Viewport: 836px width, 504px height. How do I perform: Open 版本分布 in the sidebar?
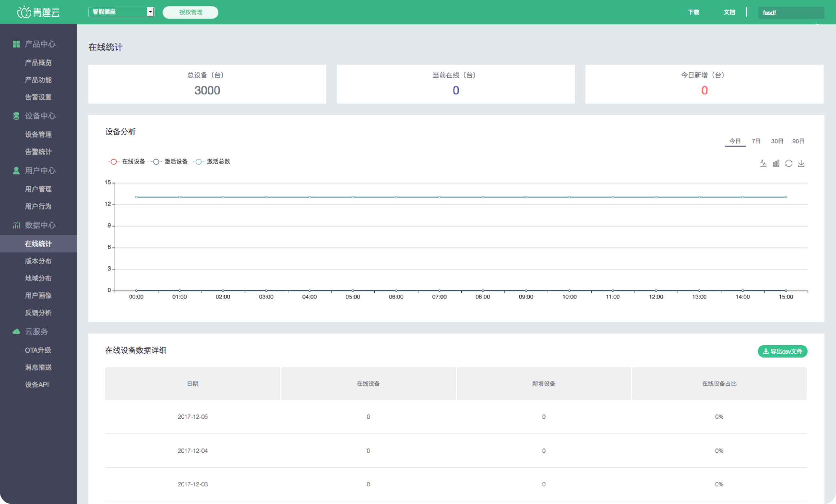point(38,261)
